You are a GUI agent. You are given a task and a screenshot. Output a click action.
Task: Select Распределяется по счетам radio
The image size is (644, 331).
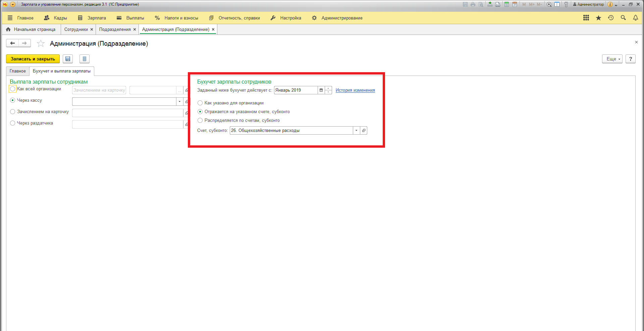(x=200, y=120)
